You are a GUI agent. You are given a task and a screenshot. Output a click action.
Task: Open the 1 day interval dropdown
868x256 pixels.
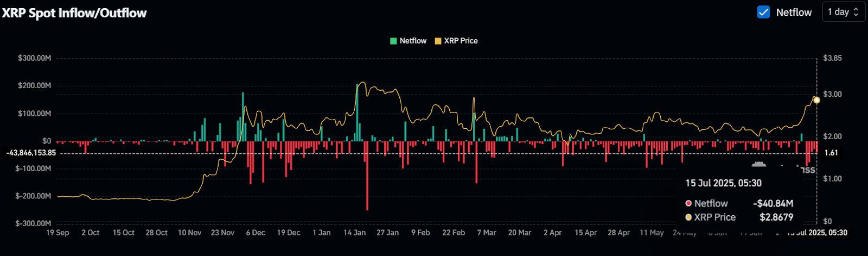tap(844, 12)
